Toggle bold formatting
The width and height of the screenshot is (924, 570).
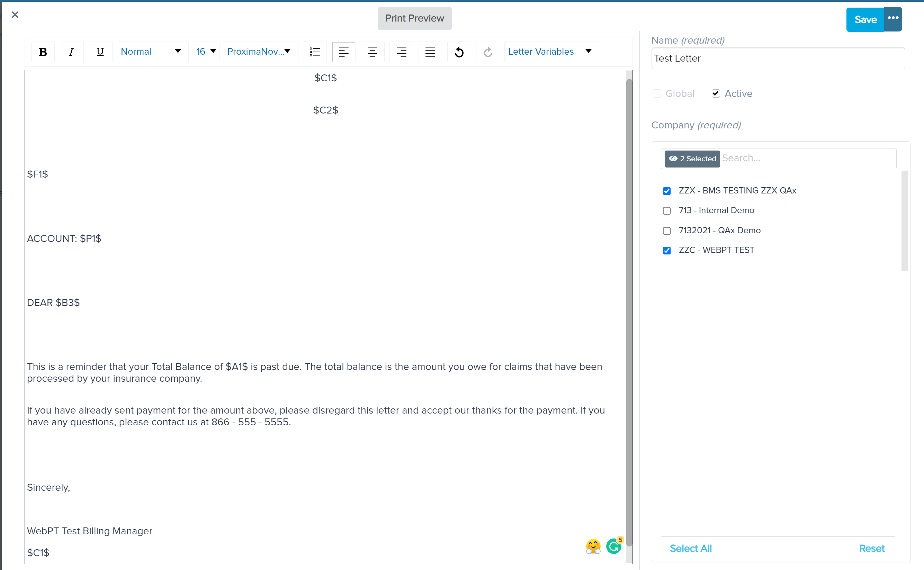43,52
